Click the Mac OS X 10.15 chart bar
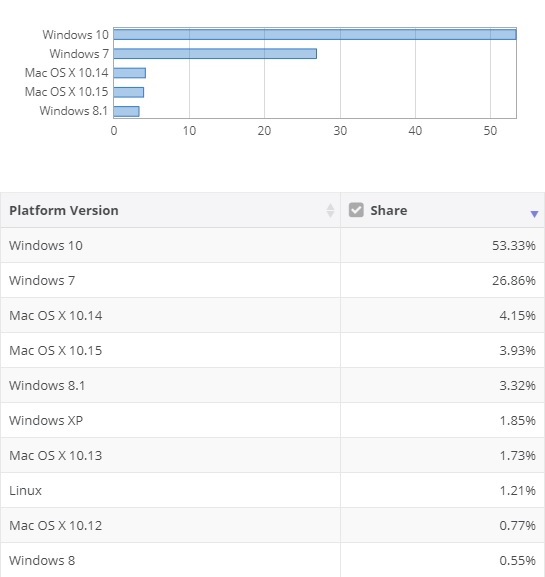Image resolution: width=545 pixels, height=577 pixels. coord(128,92)
